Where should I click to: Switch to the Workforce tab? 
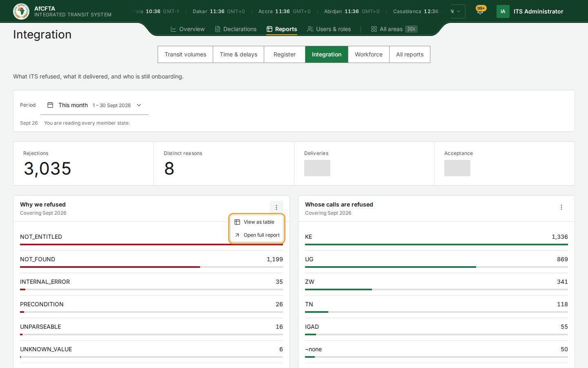pyautogui.click(x=369, y=54)
